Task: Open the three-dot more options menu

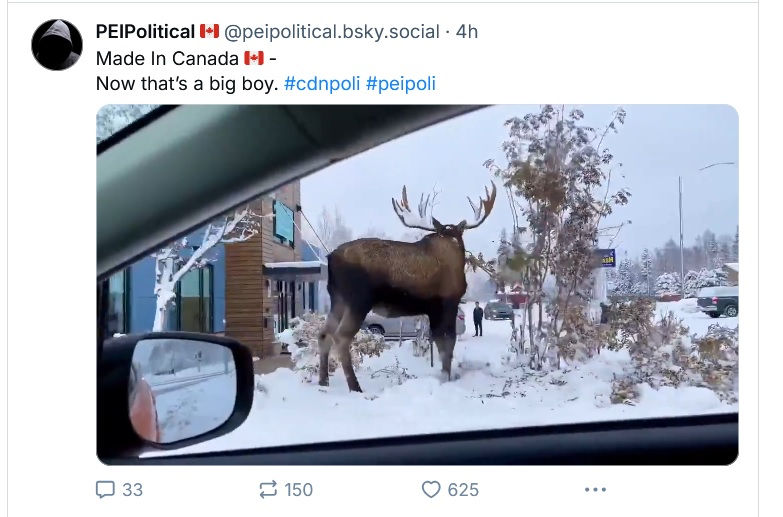Action: tap(595, 489)
